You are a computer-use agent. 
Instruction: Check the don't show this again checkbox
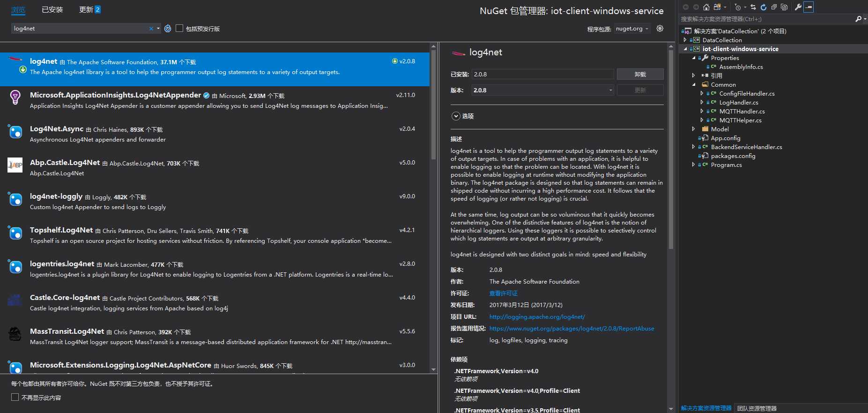pyautogui.click(x=15, y=397)
